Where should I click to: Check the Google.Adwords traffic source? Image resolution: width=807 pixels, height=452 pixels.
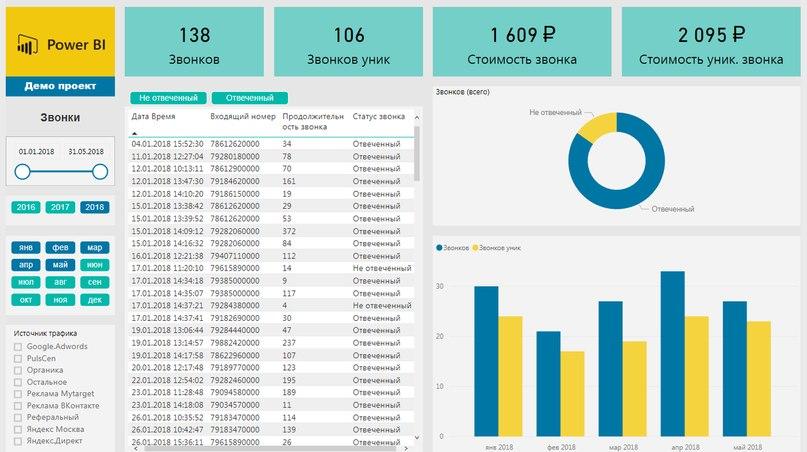tap(18, 347)
